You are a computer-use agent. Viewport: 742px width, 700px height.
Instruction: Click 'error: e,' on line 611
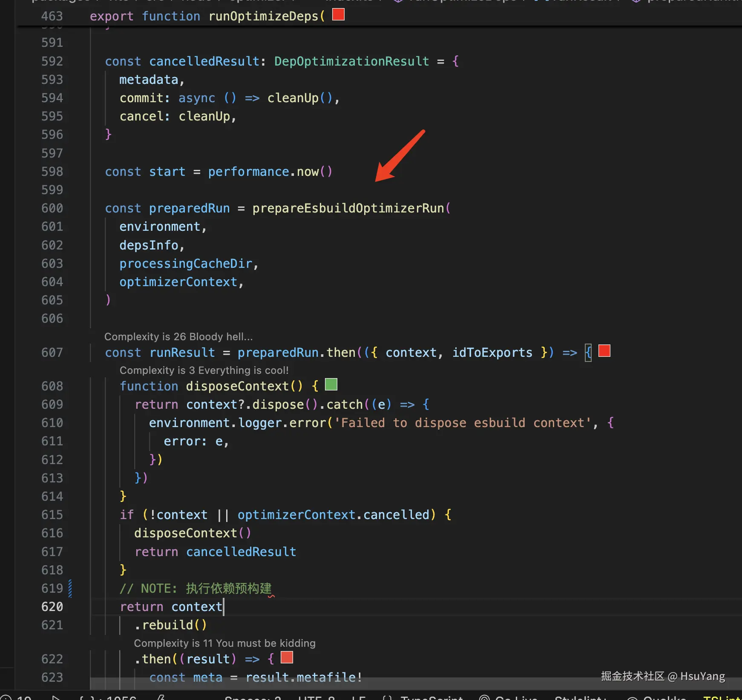point(196,442)
